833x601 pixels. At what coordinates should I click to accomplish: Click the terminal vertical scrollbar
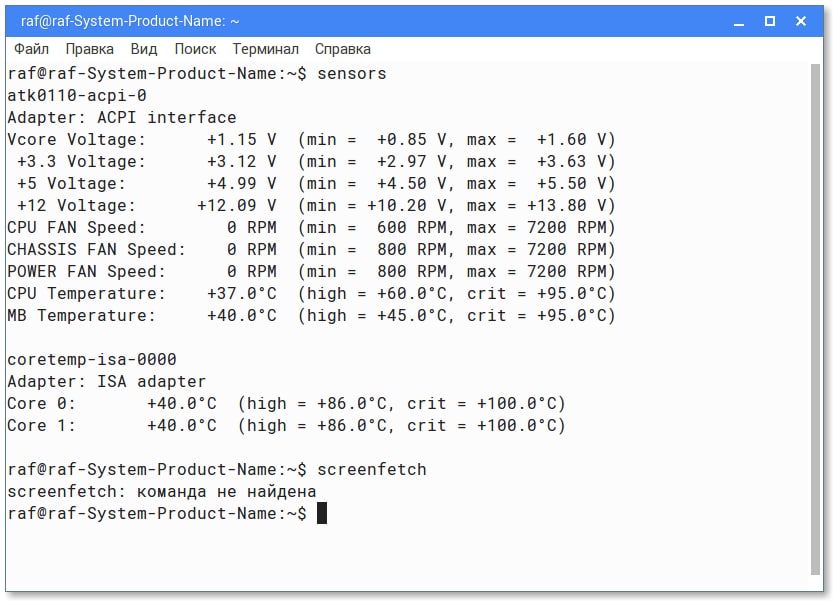click(815, 319)
